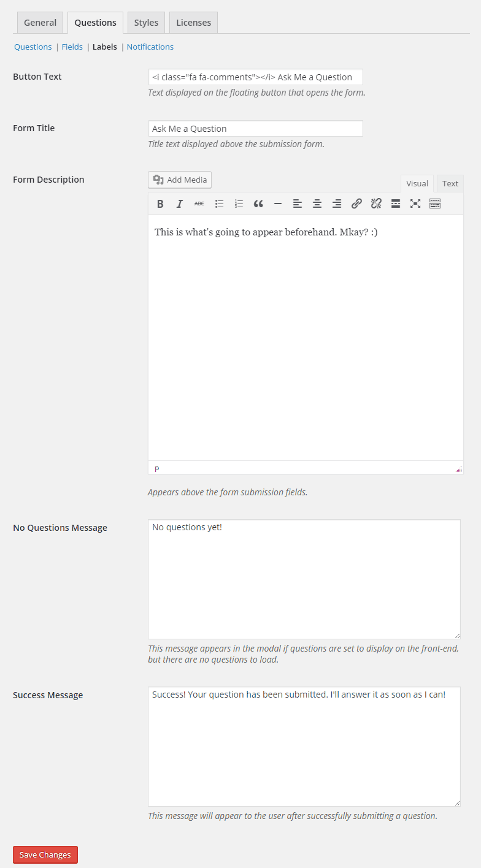Align text left in editor

pos(298,204)
